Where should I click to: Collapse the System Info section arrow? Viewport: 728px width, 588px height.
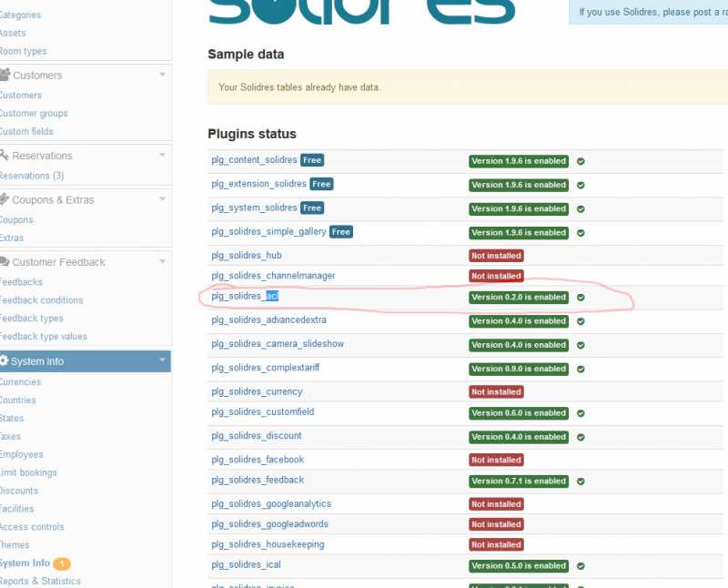pyautogui.click(x=163, y=360)
